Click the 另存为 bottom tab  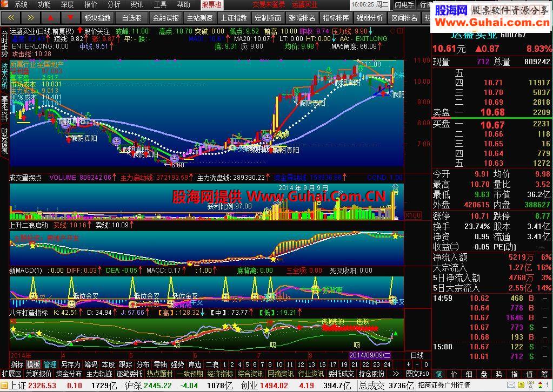click(x=70, y=364)
